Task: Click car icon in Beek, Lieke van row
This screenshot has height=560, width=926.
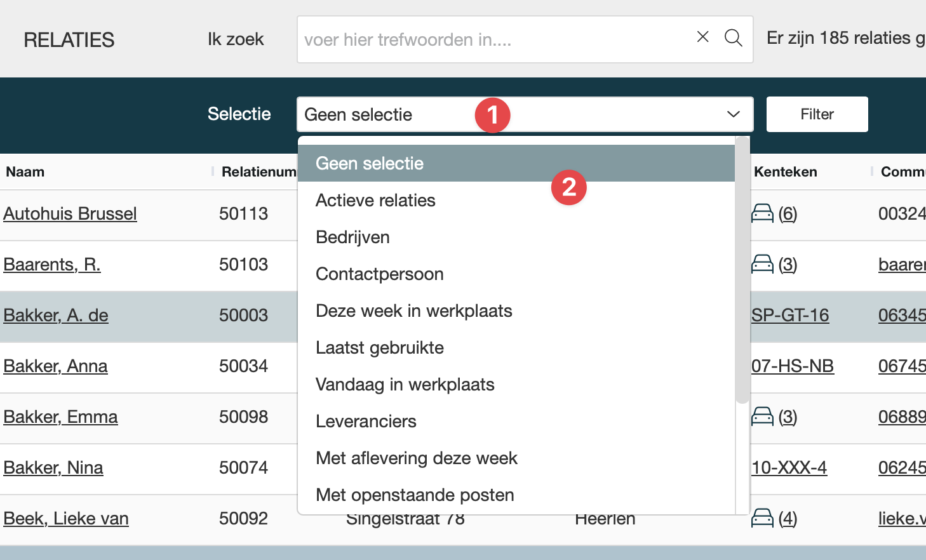Action: pyautogui.click(x=762, y=519)
